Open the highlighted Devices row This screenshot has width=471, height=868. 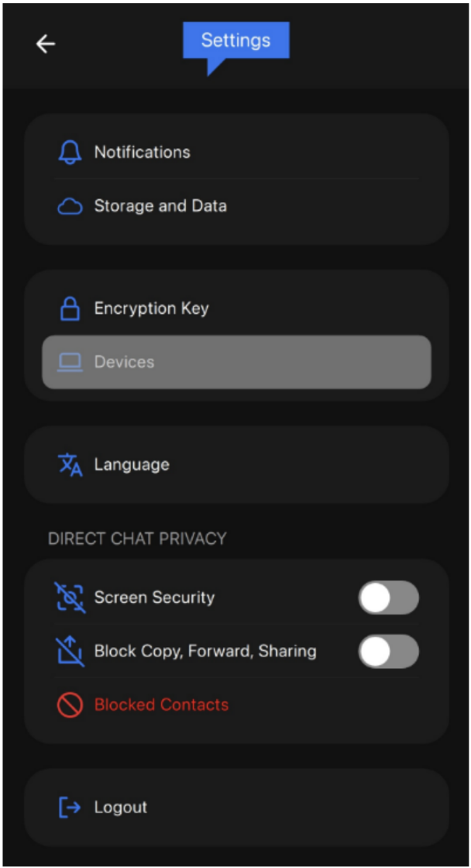(236, 362)
